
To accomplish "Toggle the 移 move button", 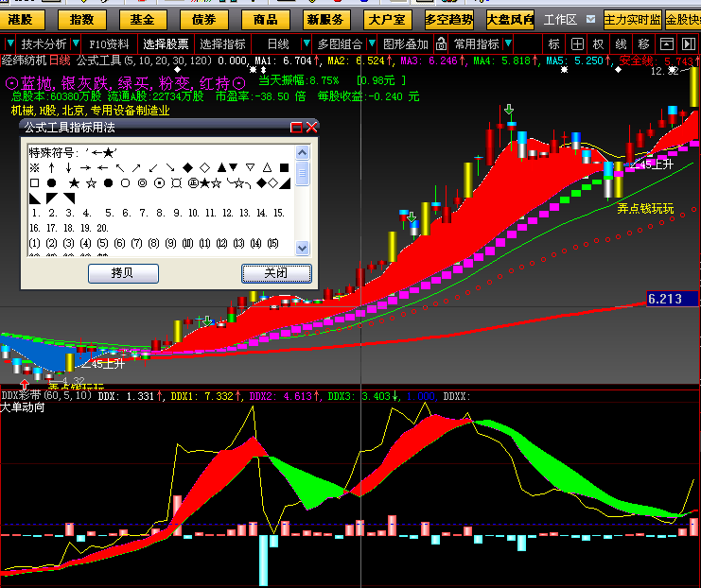I will point(643,44).
